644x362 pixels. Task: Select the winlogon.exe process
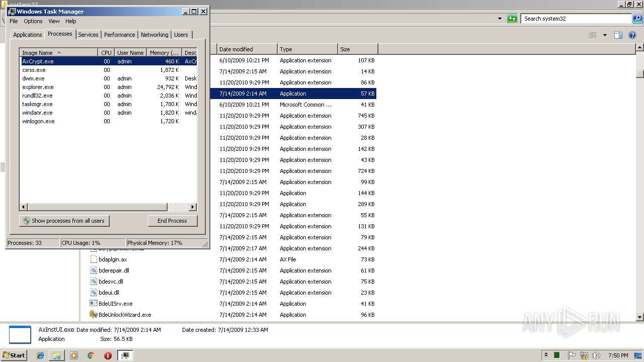click(x=108, y=121)
